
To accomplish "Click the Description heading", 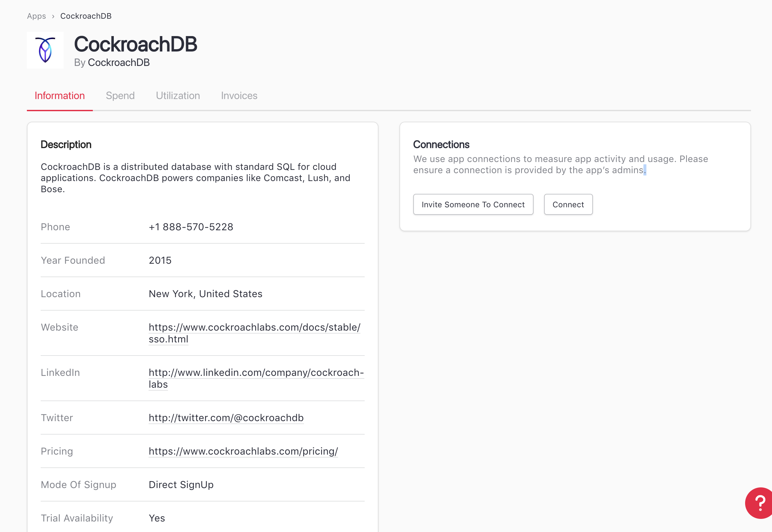I will tap(66, 145).
